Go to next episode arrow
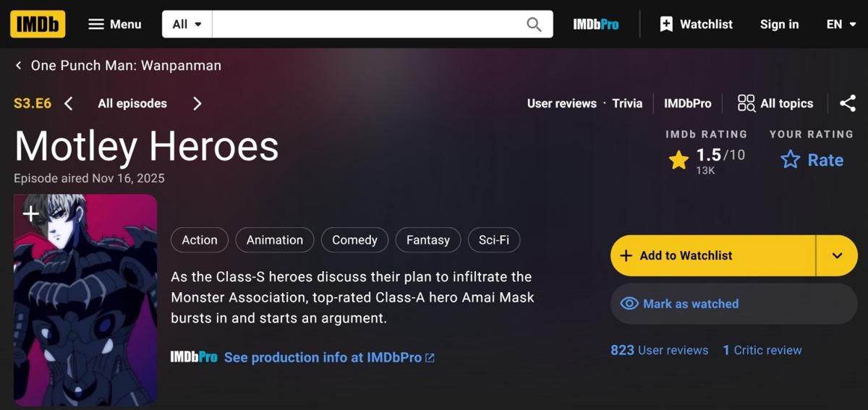 pos(197,103)
